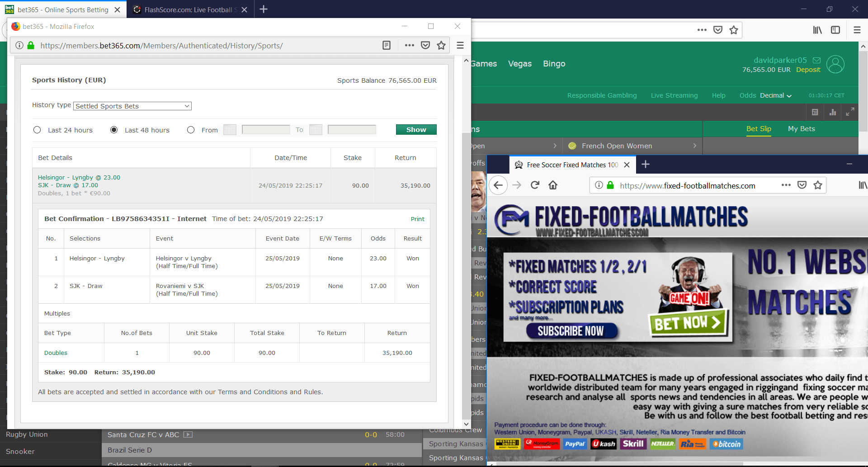The image size is (868, 467).
Task: Open page actions in fixed-footballmatches address bar
Action: pos(786,185)
